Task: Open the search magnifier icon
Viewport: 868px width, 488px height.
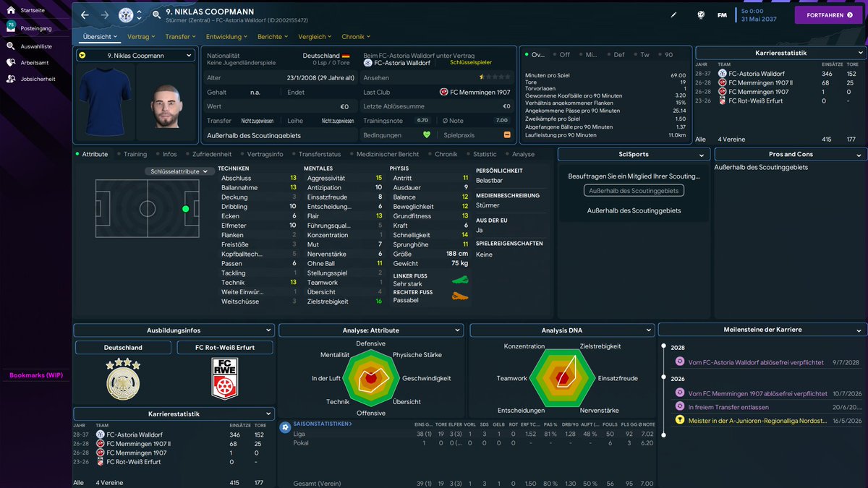Action: click(157, 14)
